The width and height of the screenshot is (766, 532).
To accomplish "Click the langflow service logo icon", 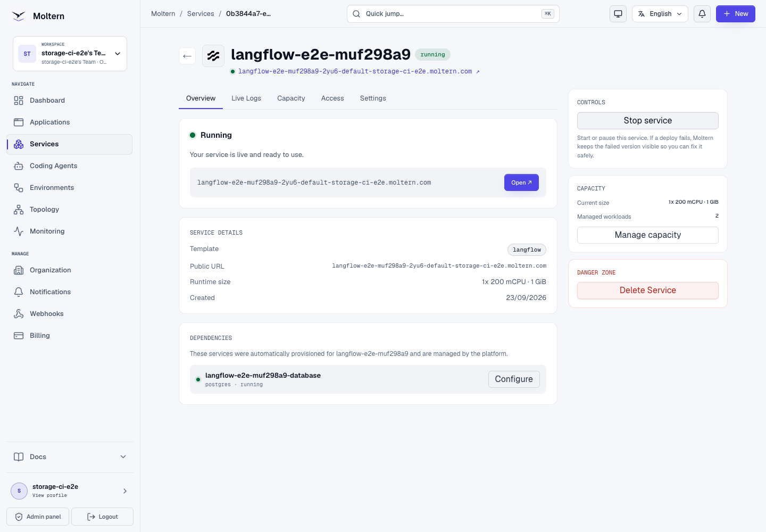I will (x=213, y=56).
